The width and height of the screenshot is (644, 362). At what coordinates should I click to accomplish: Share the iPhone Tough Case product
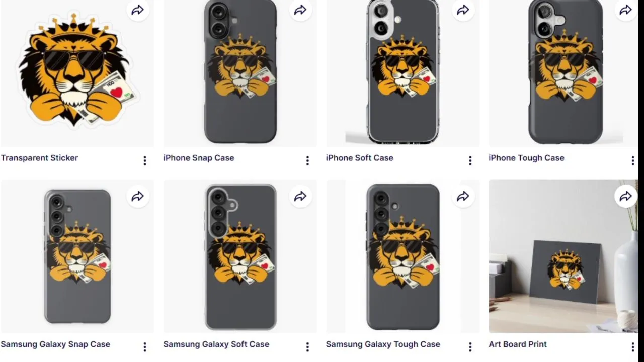point(625,10)
